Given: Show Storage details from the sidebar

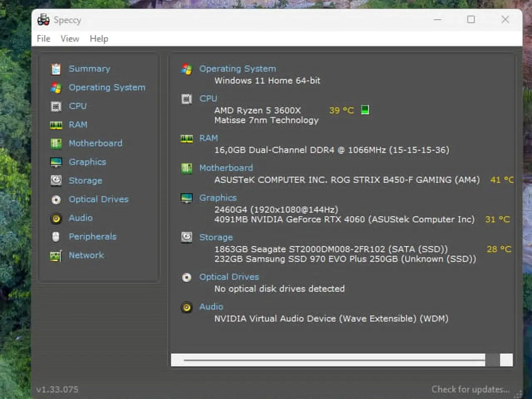Looking at the screenshot, I should pyautogui.click(x=85, y=181).
